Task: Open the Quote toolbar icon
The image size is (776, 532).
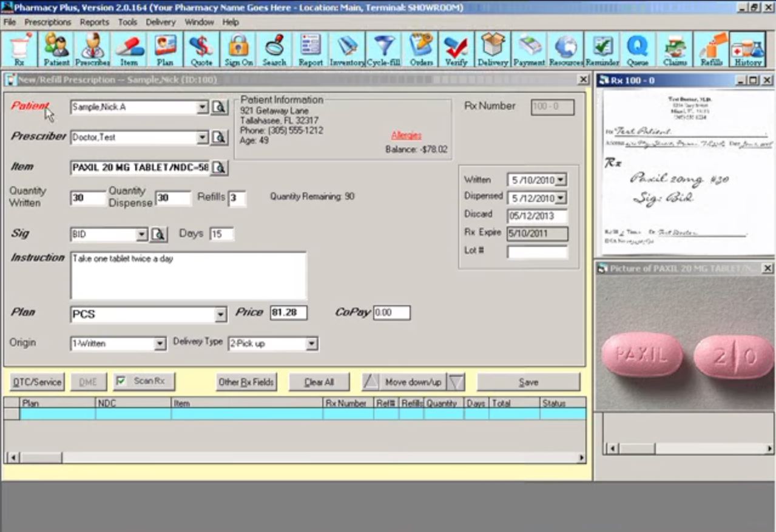Action: point(201,49)
